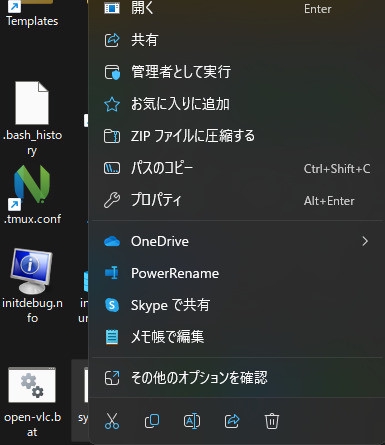This screenshot has height=445, width=385.
Task: Click the Templates shortcut label
Action: click(32, 21)
